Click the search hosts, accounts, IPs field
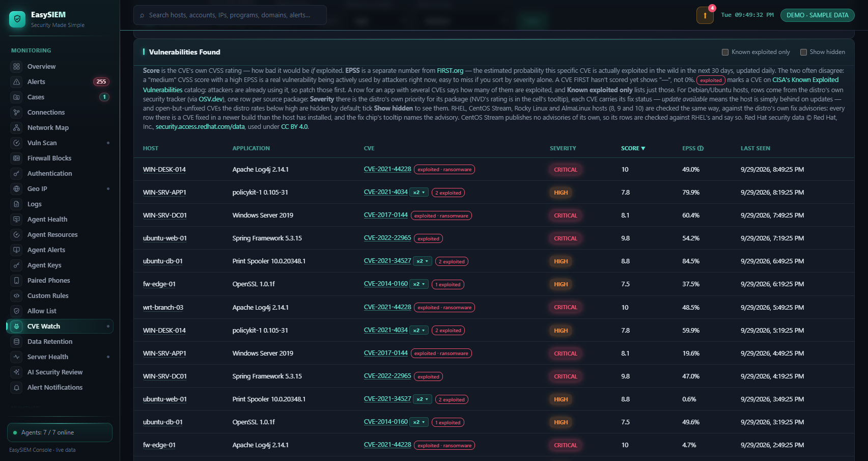This screenshot has width=868, height=461. point(230,15)
